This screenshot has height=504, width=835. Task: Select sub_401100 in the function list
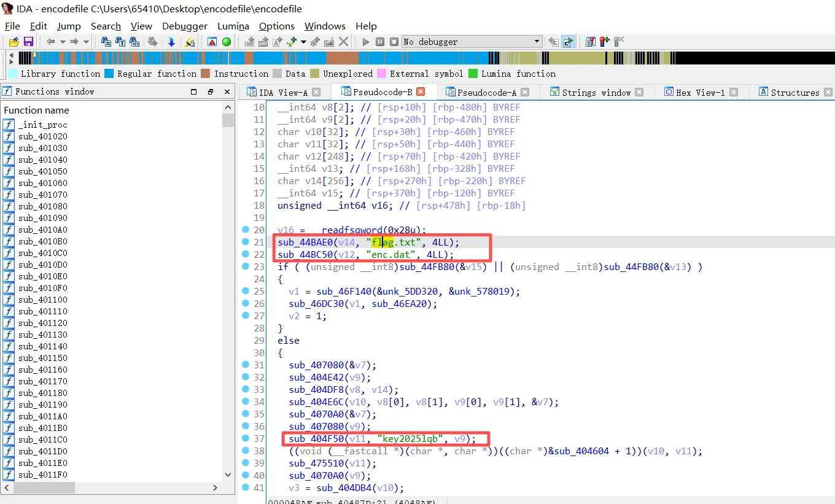click(43, 300)
